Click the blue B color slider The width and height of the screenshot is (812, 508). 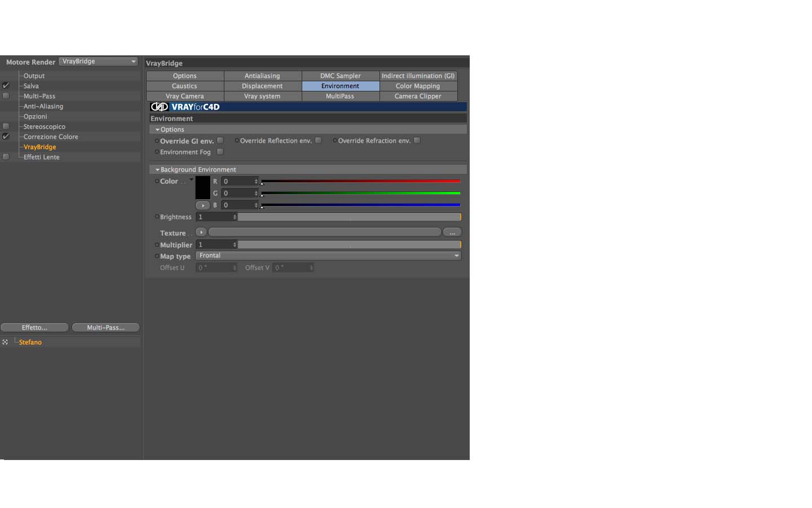click(x=361, y=205)
